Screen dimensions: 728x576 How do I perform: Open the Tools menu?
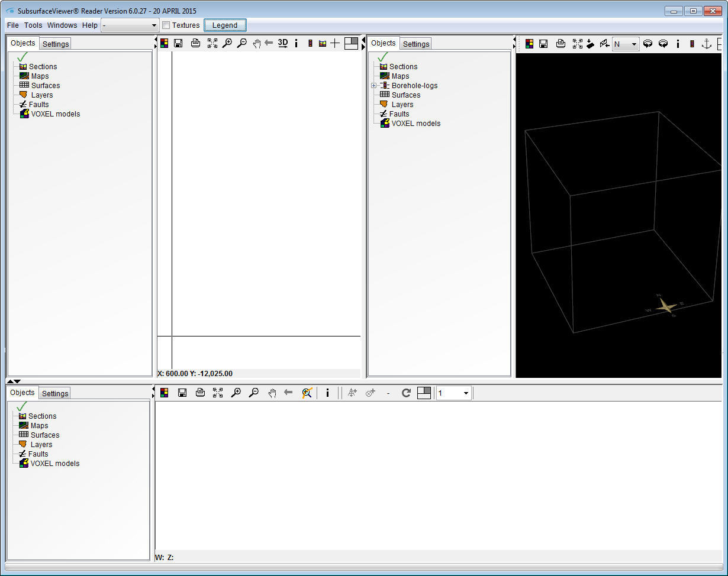click(33, 25)
